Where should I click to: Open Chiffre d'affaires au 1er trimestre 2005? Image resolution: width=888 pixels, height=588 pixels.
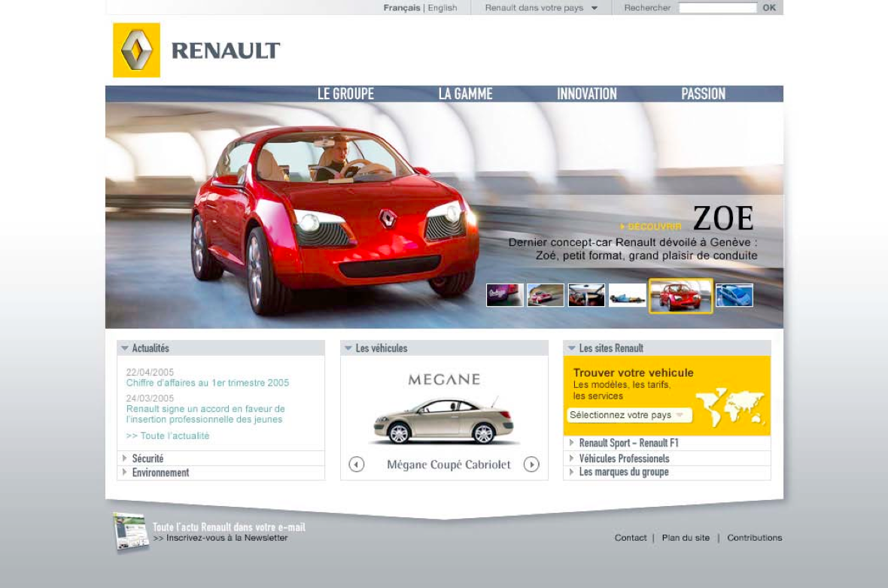207,383
